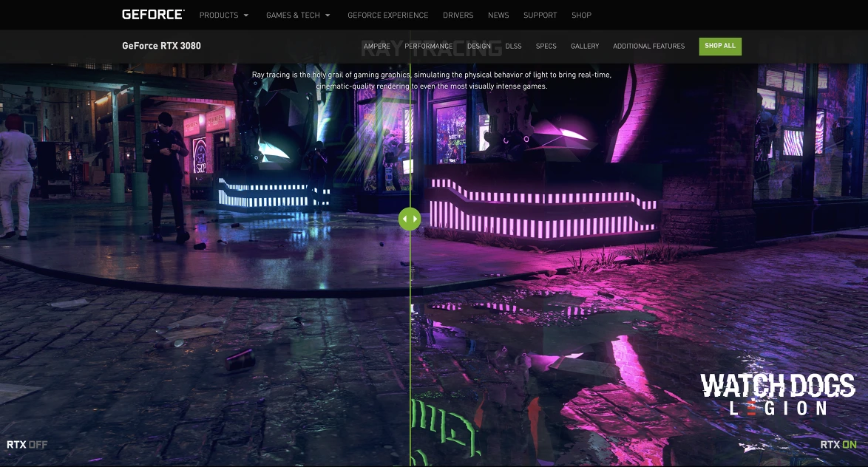Open the News section

tap(498, 15)
